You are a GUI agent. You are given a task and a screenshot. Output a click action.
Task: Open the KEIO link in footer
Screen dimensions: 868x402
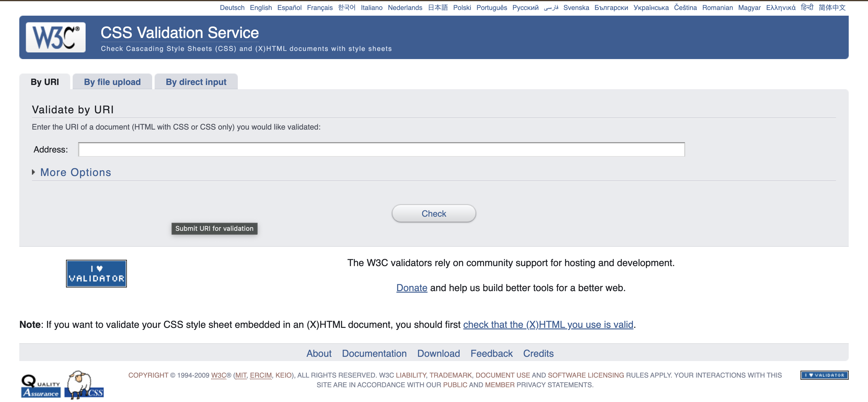click(x=283, y=375)
